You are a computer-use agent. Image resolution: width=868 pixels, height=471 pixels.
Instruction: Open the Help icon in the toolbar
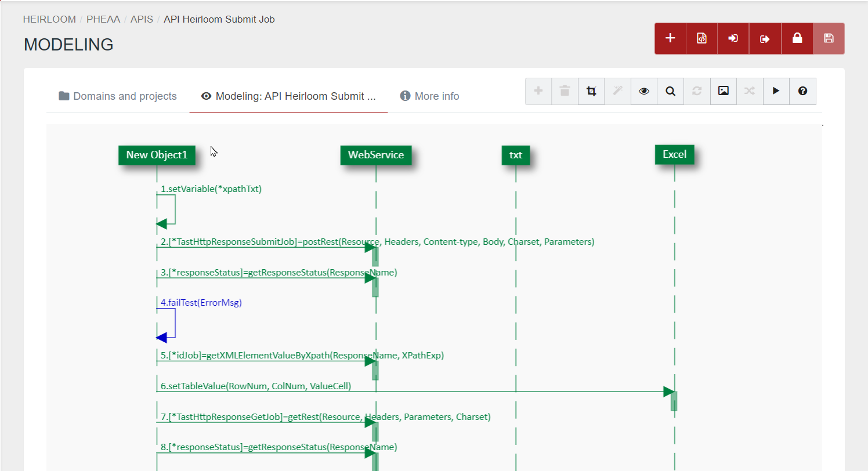[x=802, y=91]
